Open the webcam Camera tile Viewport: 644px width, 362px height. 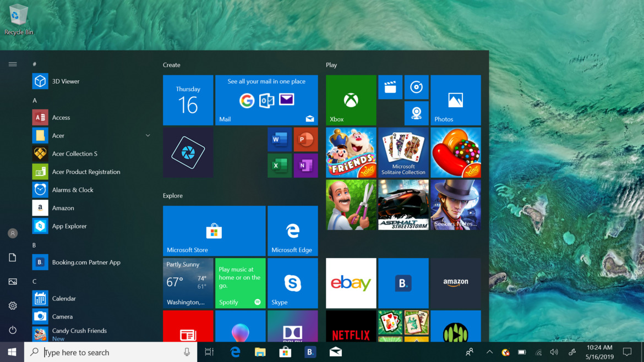click(417, 113)
